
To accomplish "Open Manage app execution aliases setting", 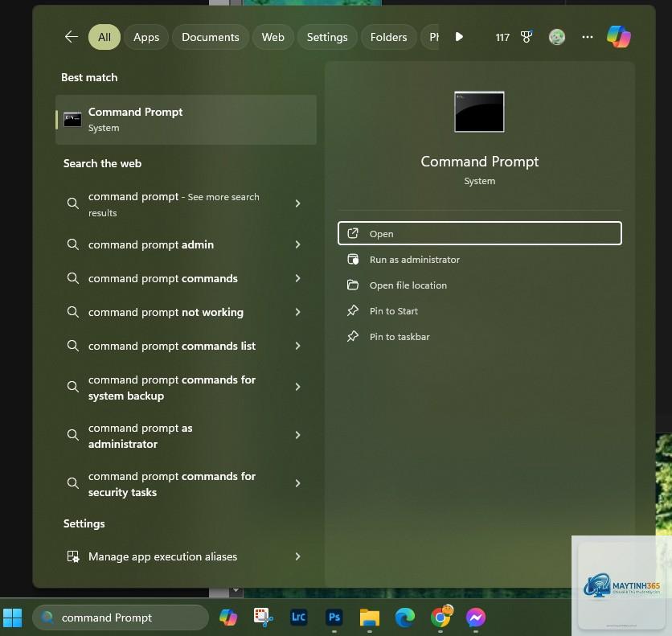I will click(x=186, y=556).
